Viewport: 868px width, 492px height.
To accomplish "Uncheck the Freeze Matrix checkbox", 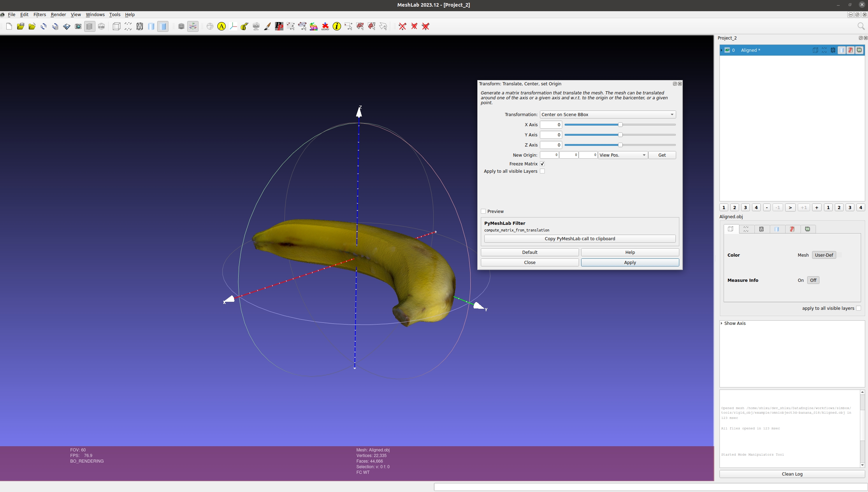I will click(542, 164).
